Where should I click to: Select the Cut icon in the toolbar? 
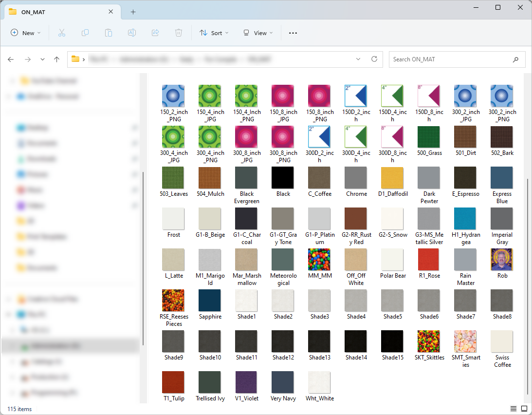click(61, 33)
